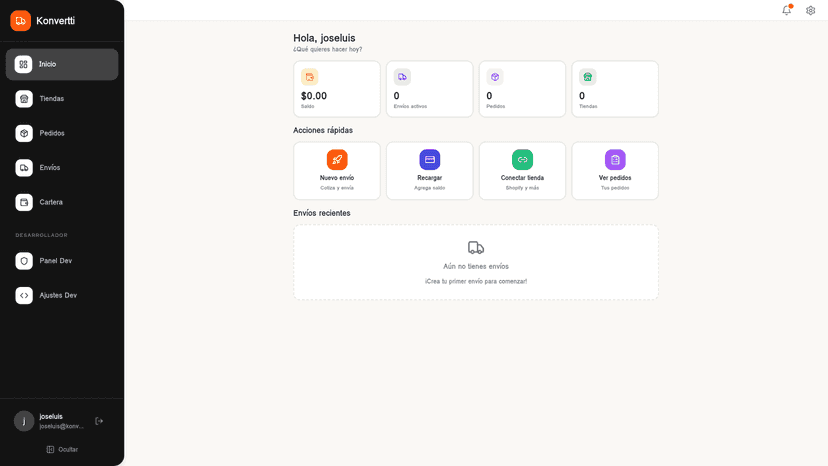Click the Saldo wallet icon
Screen dimensions: 828x466
[309, 77]
